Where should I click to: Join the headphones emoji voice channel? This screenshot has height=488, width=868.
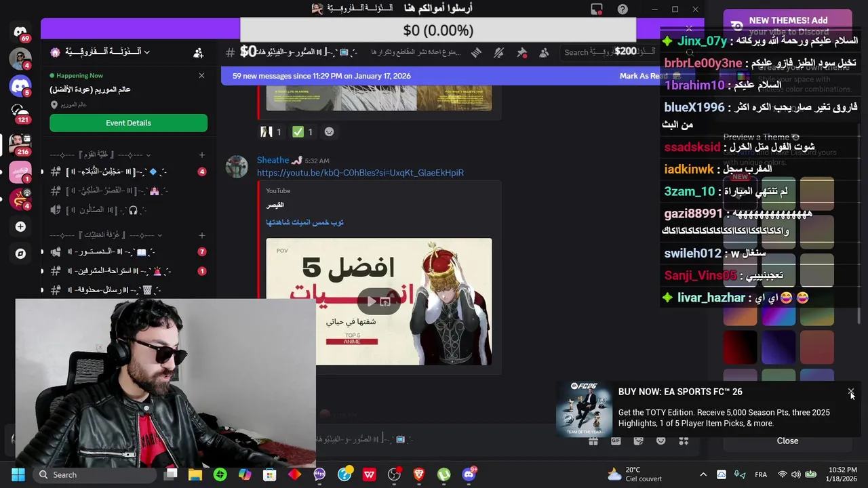[x=128, y=210]
